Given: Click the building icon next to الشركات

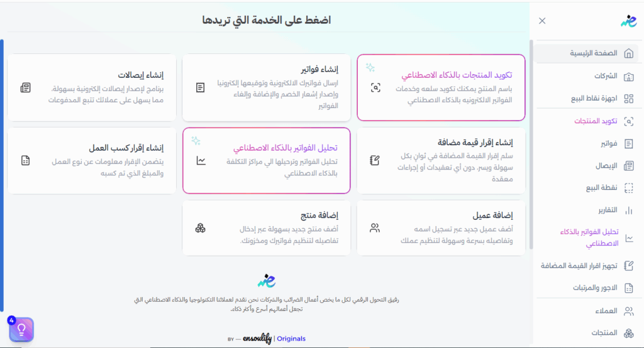Looking at the screenshot, I should click(x=628, y=76).
